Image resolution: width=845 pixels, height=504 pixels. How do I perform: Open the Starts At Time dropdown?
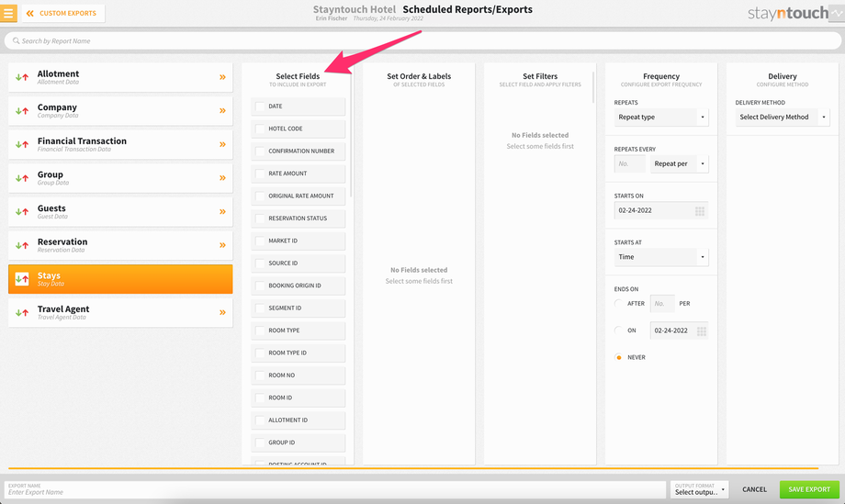(661, 257)
